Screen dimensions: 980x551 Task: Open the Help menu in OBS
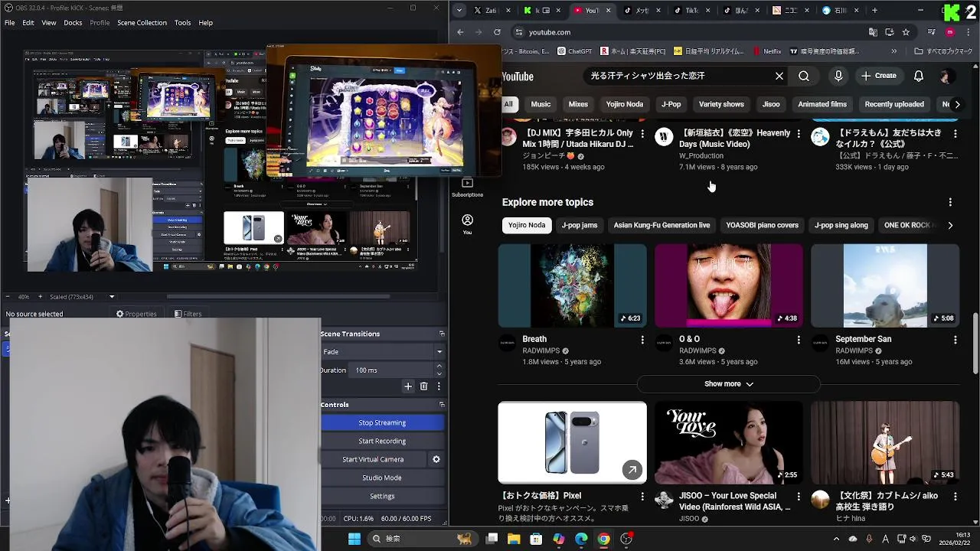pos(206,23)
